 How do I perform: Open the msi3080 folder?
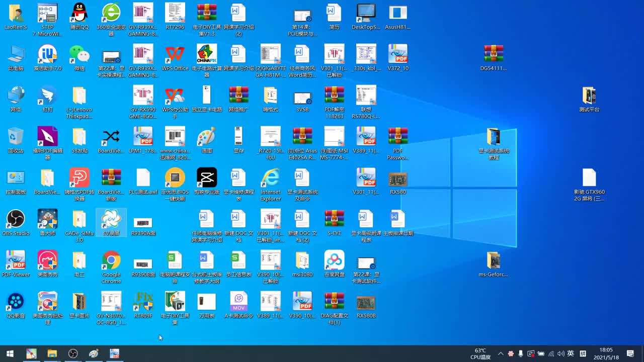click(x=302, y=264)
